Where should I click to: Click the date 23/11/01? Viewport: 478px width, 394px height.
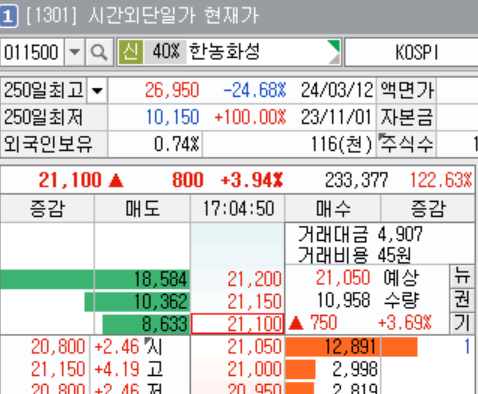pyautogui.click(x=336, y=117)
